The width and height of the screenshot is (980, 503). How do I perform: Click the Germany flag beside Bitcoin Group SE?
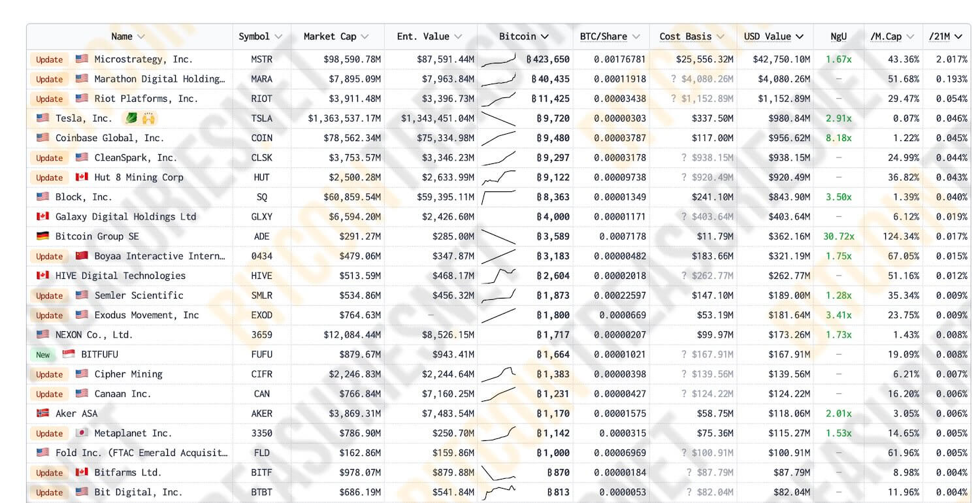click(42, 236)
